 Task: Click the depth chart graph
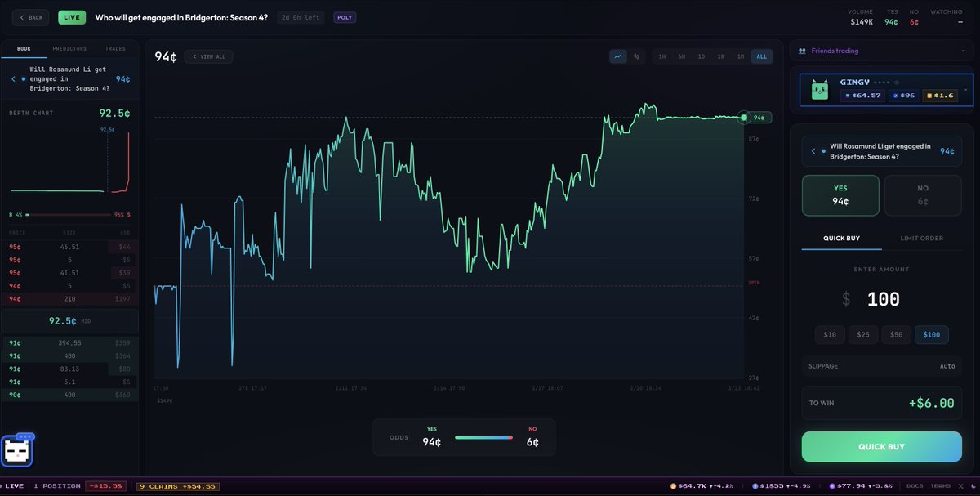point(69,163)
